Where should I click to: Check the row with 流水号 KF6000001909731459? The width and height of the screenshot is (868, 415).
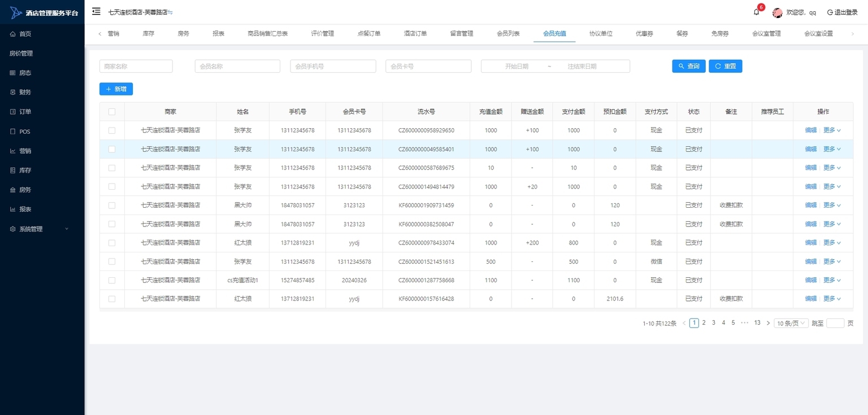(x=112, y=205)
